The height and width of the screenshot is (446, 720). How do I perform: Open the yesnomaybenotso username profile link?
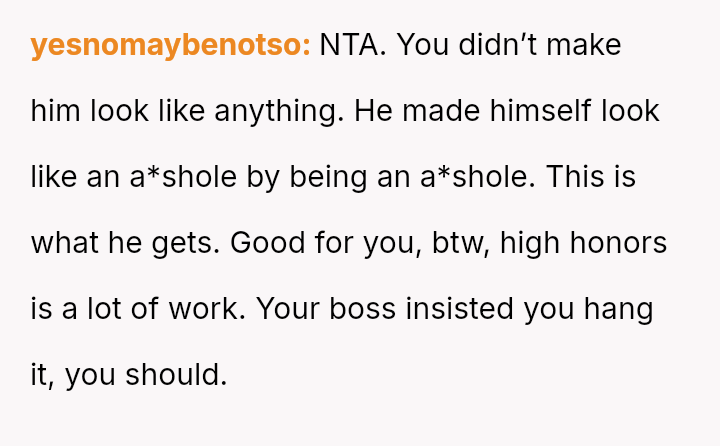[x=170, y=46]
